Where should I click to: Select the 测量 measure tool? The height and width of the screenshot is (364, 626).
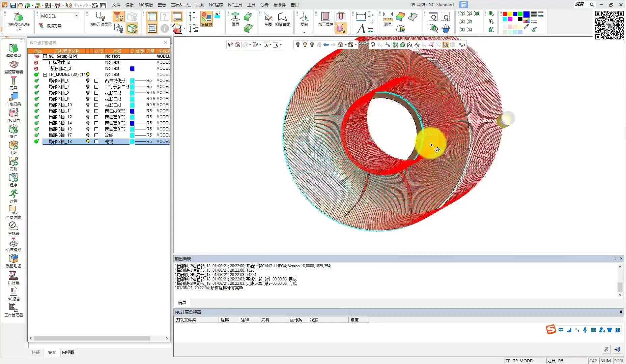tap(388, 19)
